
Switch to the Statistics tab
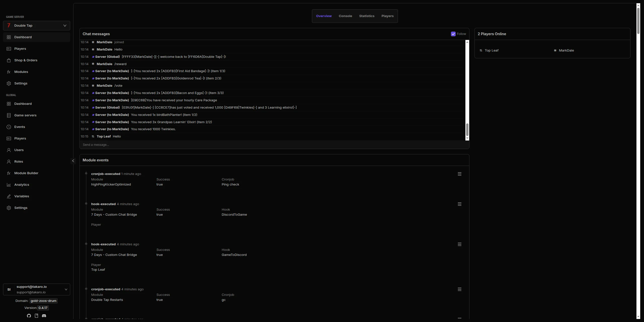tap(367, 16)
